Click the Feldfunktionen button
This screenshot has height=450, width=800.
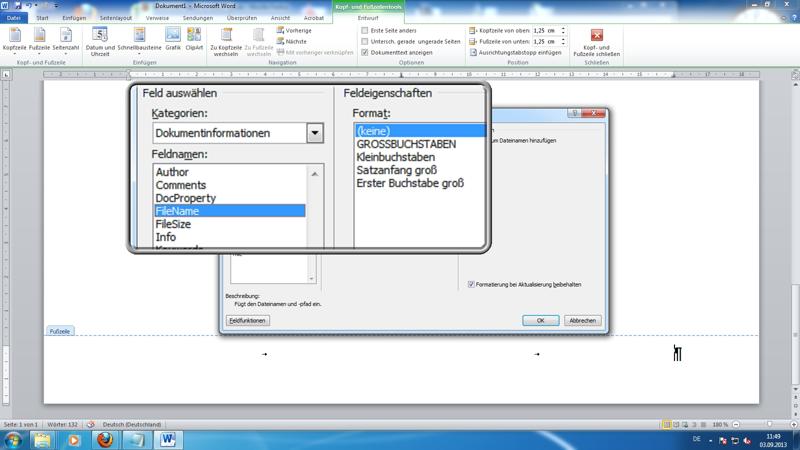pyautogui.click(x=247, y=320)
